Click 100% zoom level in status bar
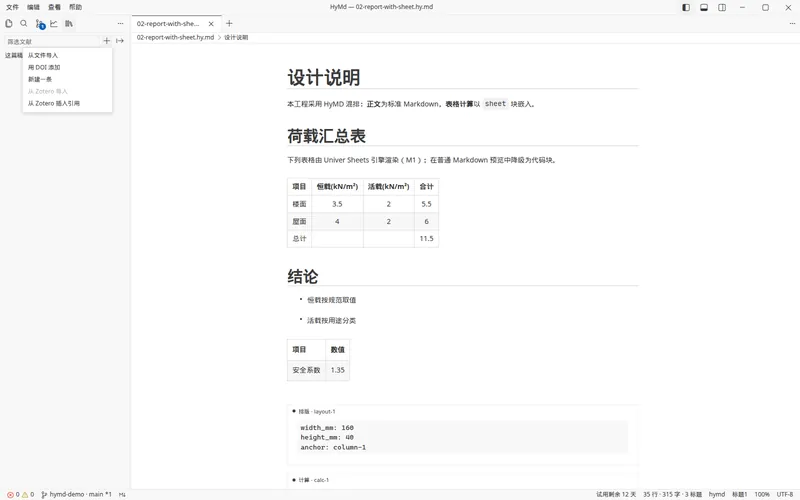The height and width of the screenshot is (500, 800). pyautogui.click(x=762, y=494)
